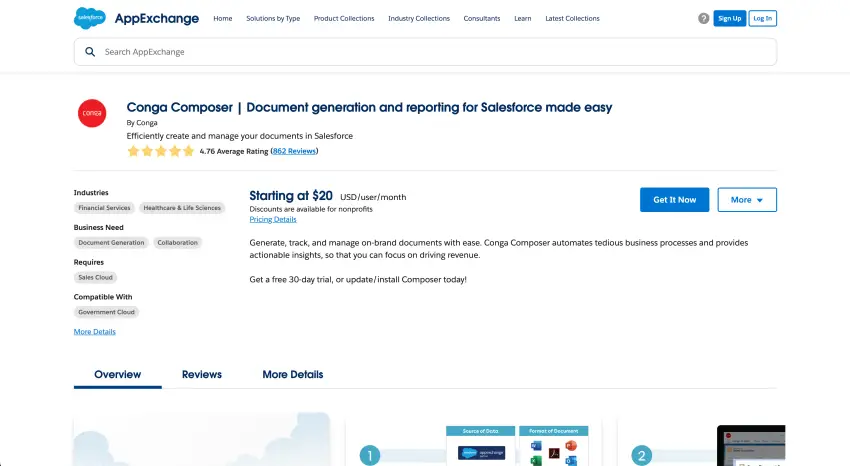Open the 862 Reviews link
The image size is (850, 466).
(x=294, y=152)
